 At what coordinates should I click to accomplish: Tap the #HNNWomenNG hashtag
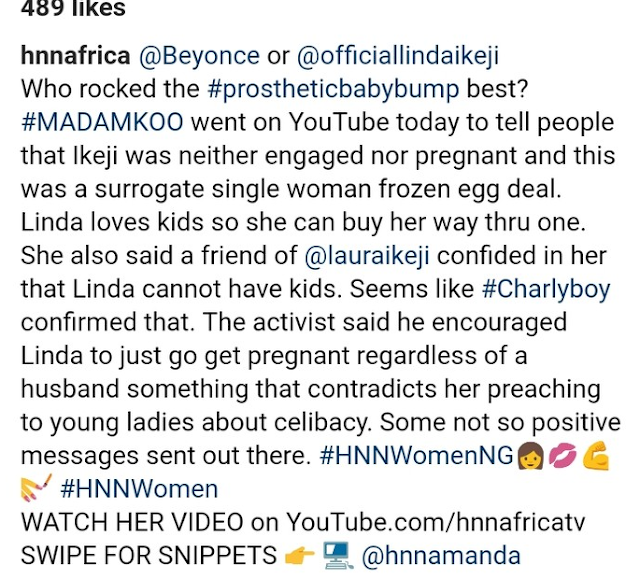pos(417,456)
